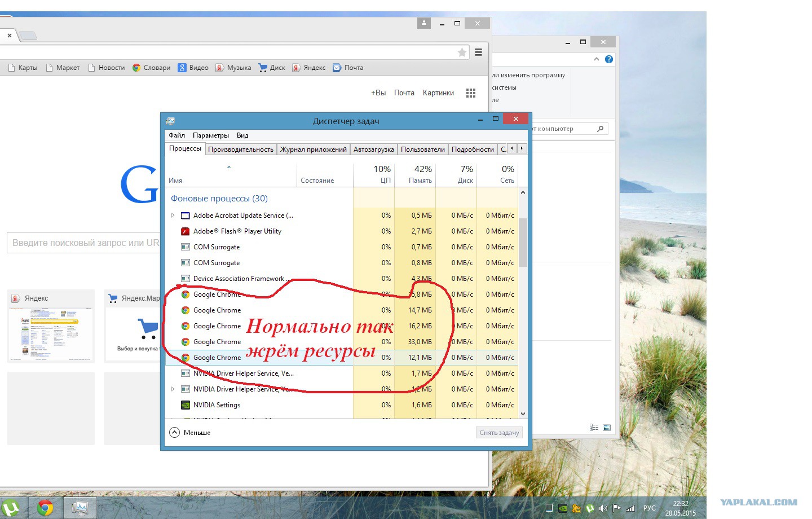The image size is (812, 519).
Task: Open the Action Center flag icon
Action: point(617,508)
